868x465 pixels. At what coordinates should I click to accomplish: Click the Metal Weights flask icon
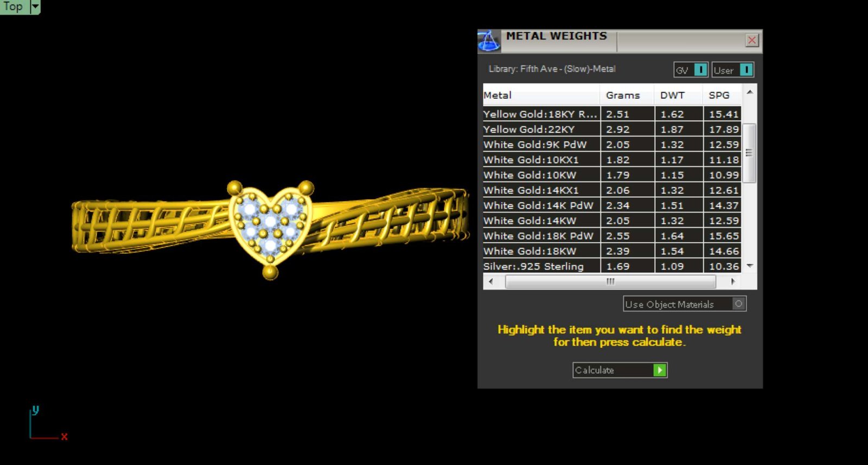coord(488,41)
